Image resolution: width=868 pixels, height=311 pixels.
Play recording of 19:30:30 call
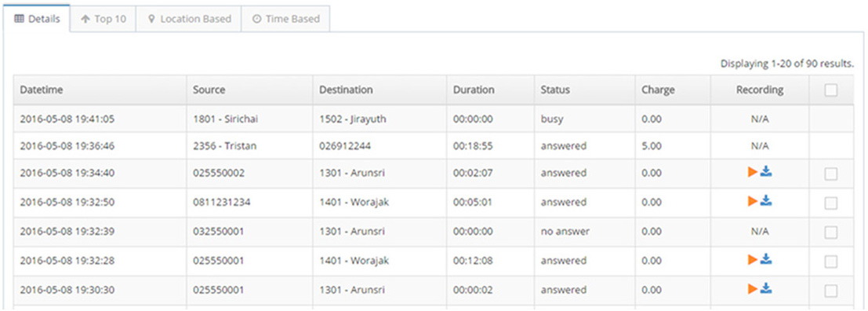(752, 288)
